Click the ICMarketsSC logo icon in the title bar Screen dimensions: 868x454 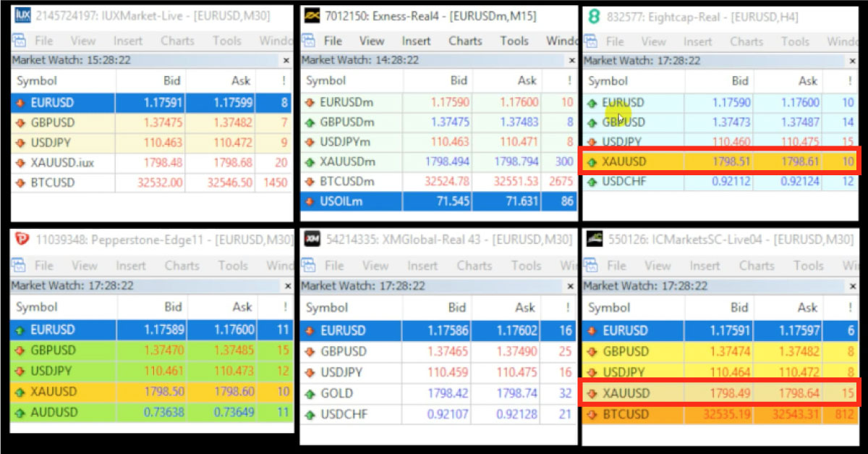click(x=595, y=239)
